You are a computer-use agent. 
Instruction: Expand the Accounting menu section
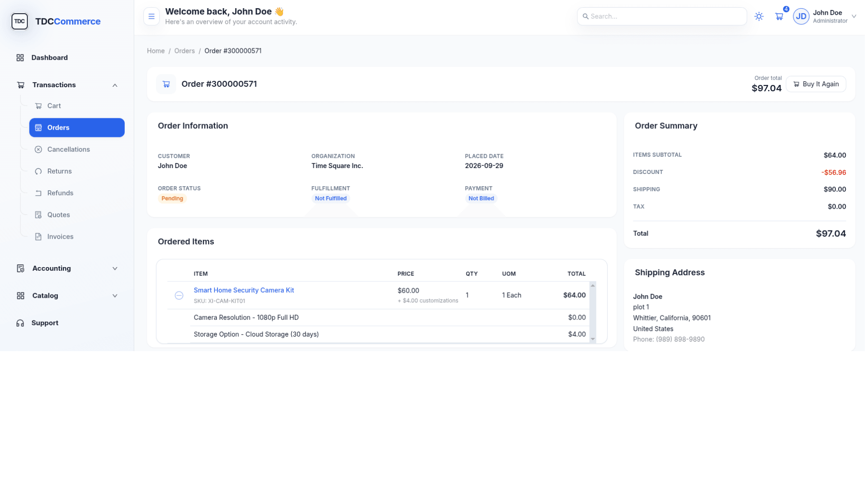click(67, 268)
